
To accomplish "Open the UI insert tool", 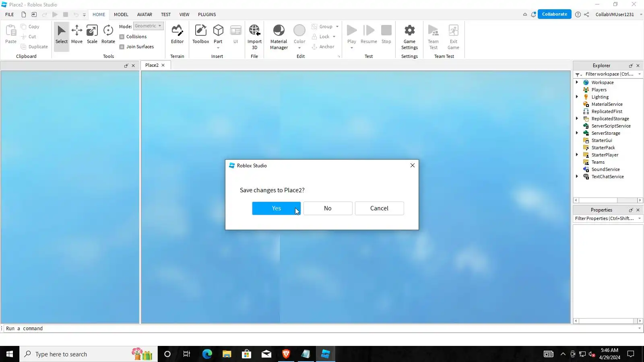I will (235, 34).
